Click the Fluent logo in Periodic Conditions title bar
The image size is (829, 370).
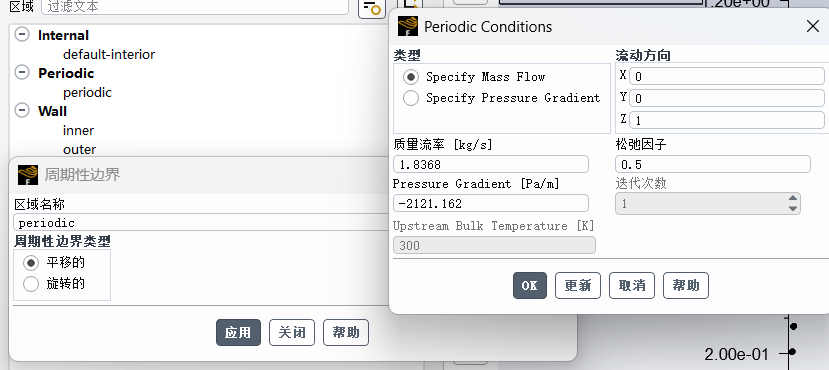[x=408, y=26]
